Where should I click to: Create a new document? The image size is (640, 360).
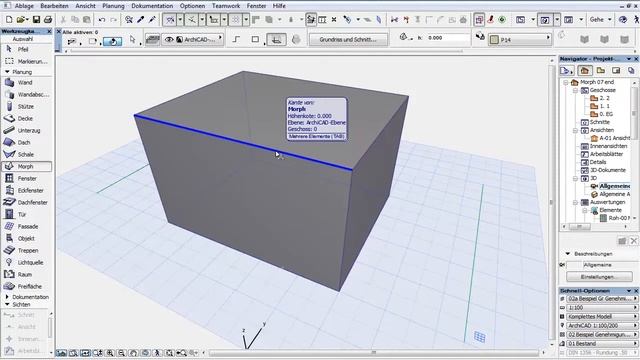9,19
